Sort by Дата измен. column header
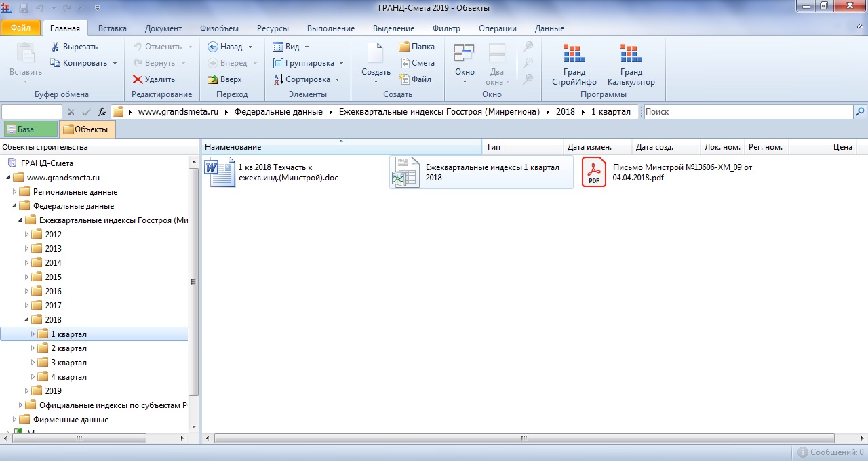The image size is (868, 461). pyautogui.click(x=598, y=147)
